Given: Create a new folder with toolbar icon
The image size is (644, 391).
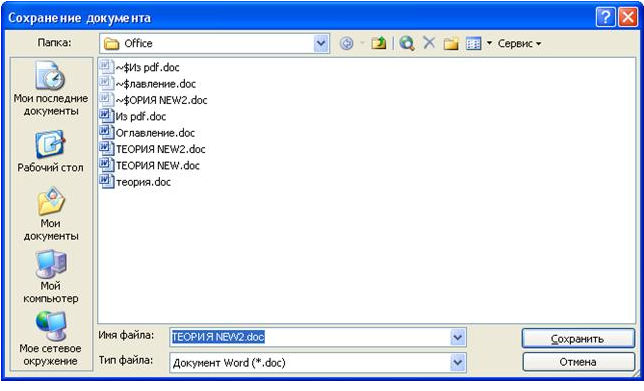Looking at the screenshot, I should (451, 43).
